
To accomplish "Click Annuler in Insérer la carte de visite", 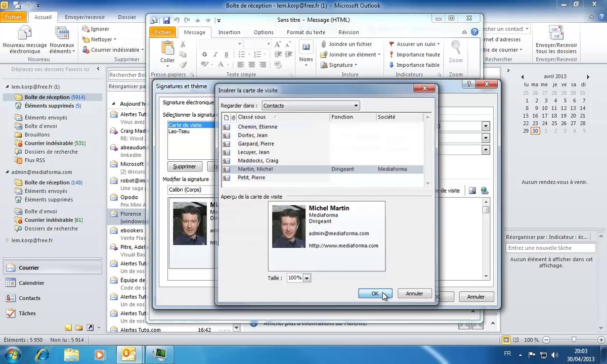I will click(414, 293).
